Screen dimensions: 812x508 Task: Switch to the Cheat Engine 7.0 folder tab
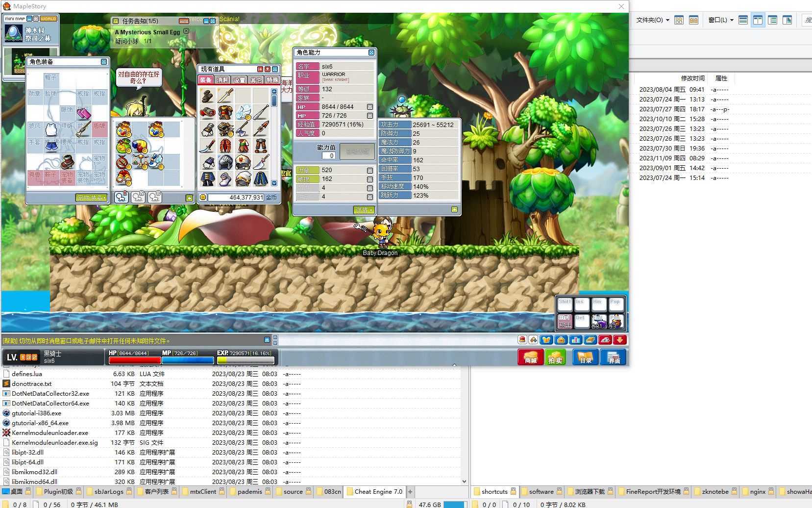pyautogui.click(x=375, y=491)
